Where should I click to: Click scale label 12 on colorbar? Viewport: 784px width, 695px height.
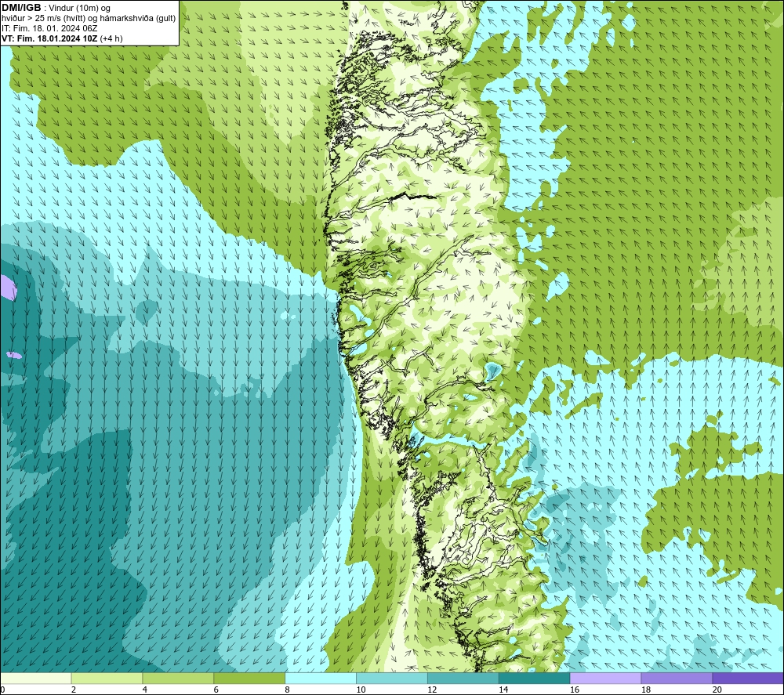click(x=432, y=690)
